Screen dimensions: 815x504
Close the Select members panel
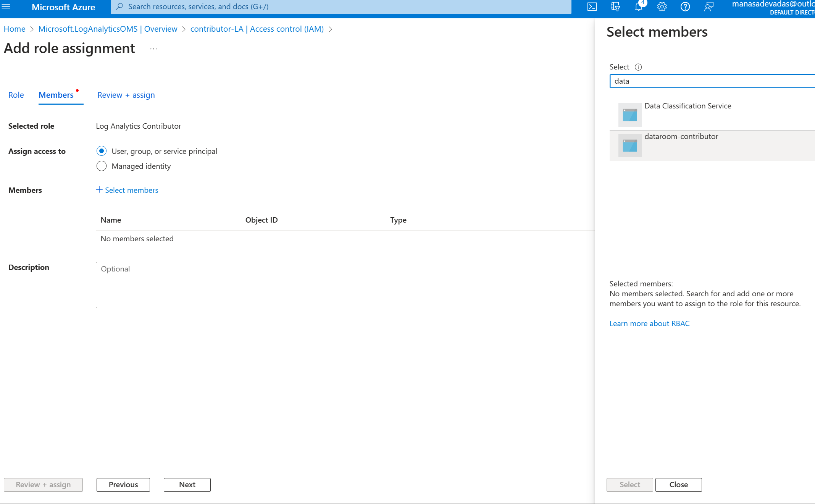[678, 485]
